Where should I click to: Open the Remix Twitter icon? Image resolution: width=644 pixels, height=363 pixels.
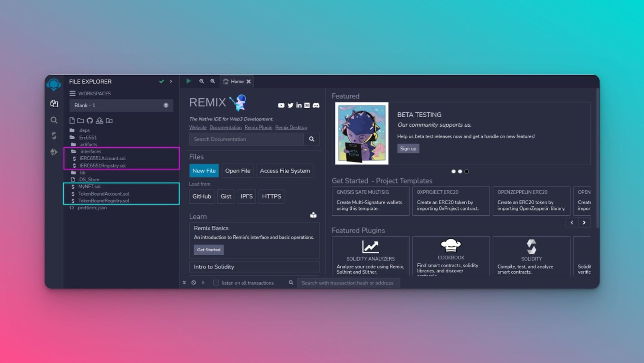pyautogui.click(x=290, y=105)
